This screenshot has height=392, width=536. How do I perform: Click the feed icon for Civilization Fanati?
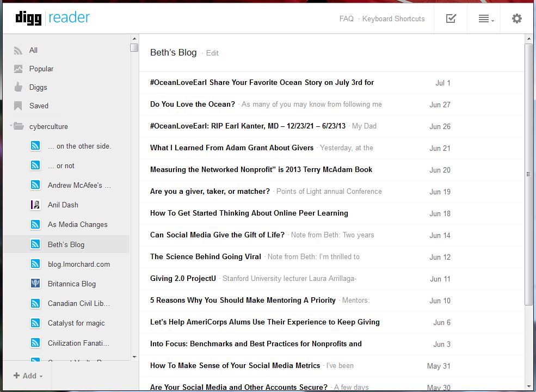coord(35,342)
